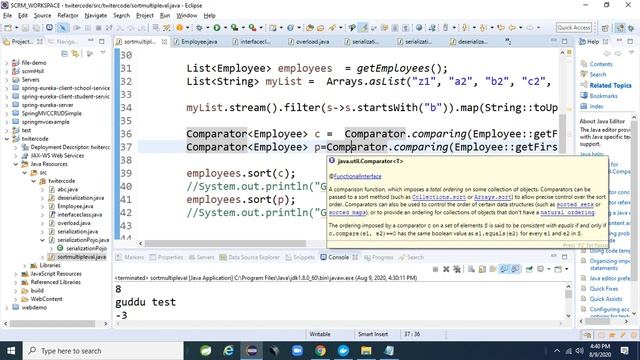This screenshot has width=640, height=360.
Task: Click the Remove All Terminated Launches console icon
Action: click(x=457, y=269)
